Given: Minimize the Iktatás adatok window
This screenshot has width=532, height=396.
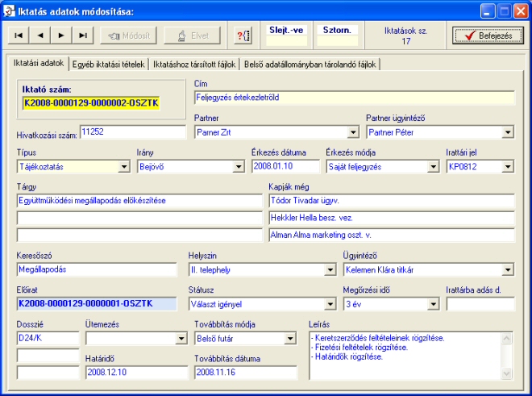Looking at the screenshot, I should pos(488,11).
